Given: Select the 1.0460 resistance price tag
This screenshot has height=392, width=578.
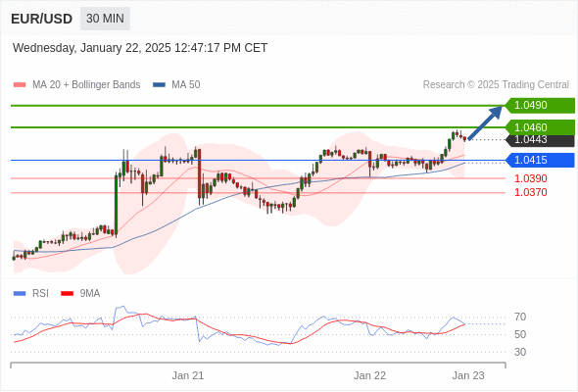Looking at the screenshot, I should pos(540,127).
